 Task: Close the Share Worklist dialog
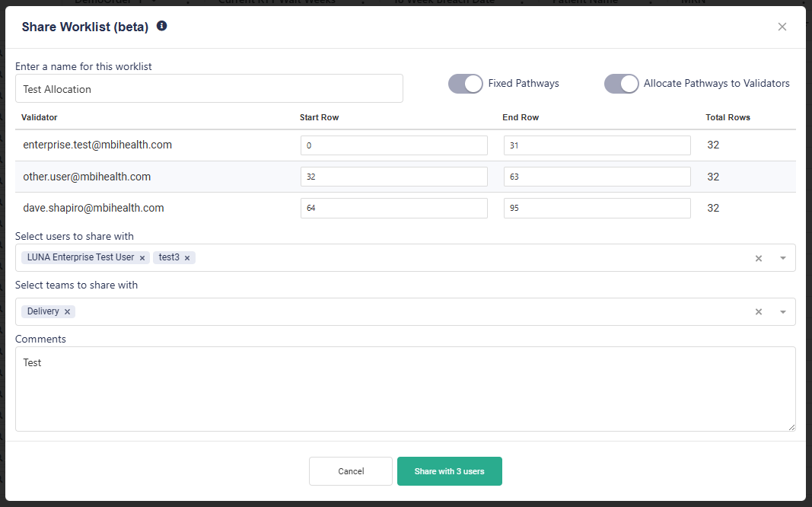782,27
